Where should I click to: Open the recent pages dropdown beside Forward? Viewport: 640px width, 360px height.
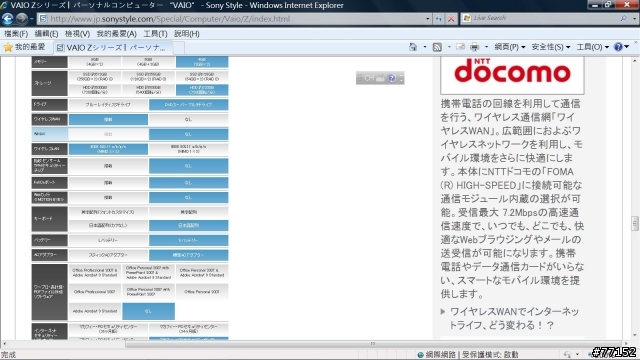coord(31,19)
